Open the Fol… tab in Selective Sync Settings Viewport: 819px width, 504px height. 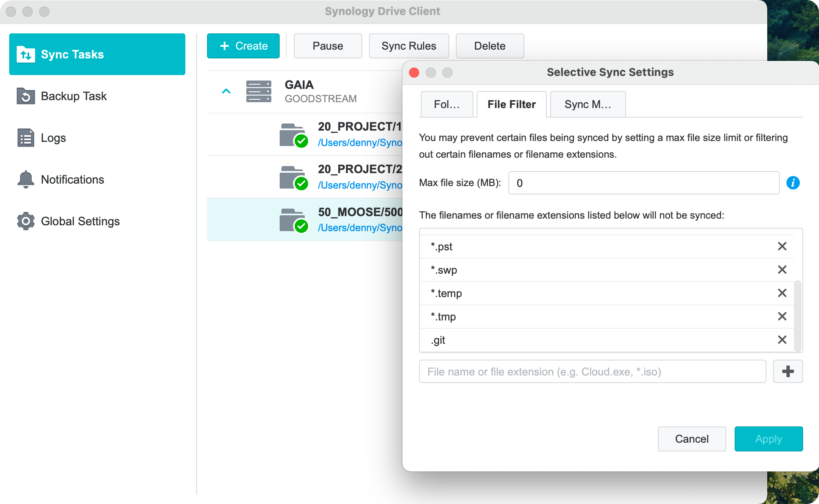coord(446,104)
